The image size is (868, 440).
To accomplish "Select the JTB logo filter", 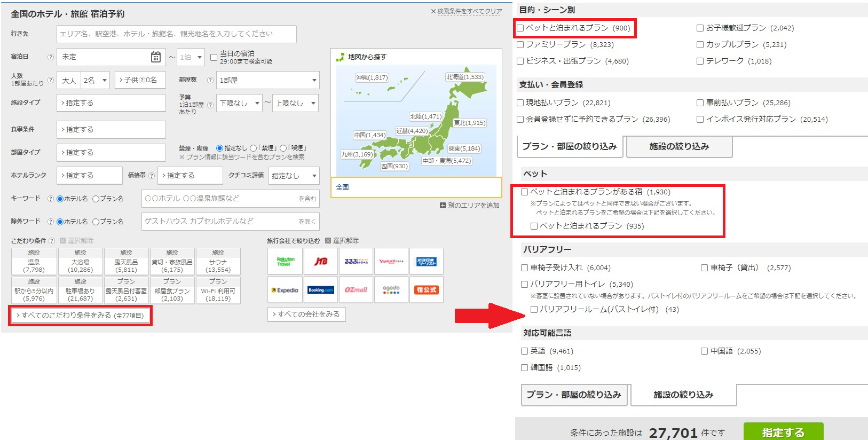I will [320, 261].
